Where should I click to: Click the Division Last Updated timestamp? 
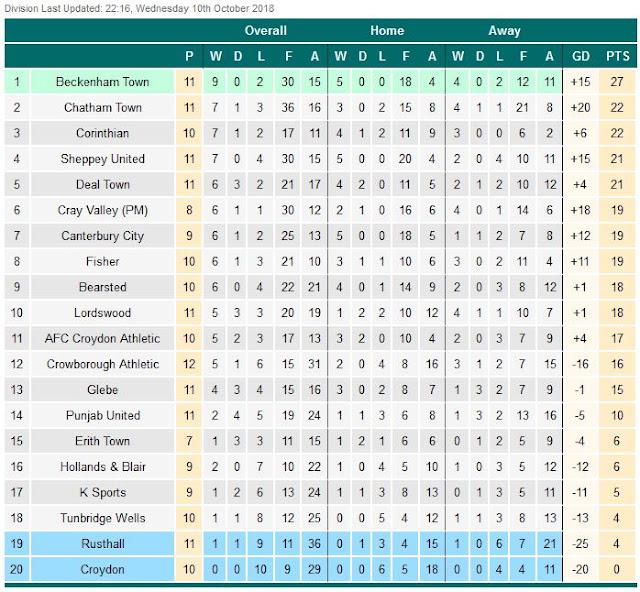click(140, 9)
